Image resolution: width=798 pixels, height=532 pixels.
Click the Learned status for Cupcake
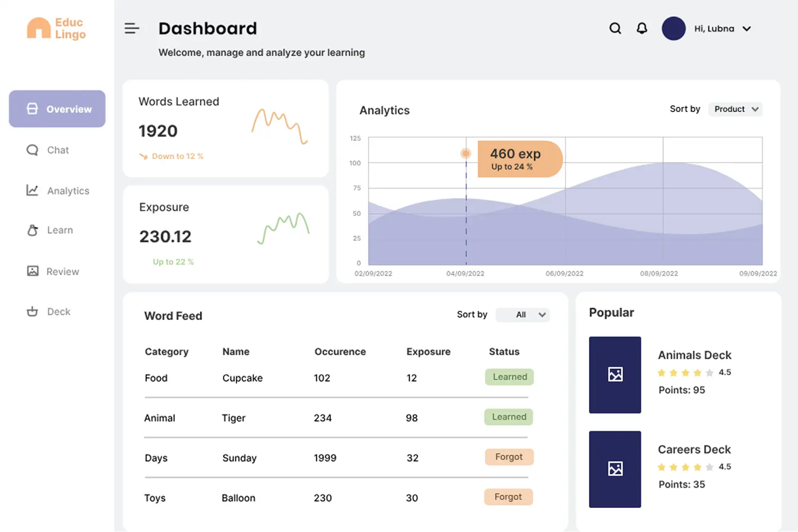[x=509, y=377]
